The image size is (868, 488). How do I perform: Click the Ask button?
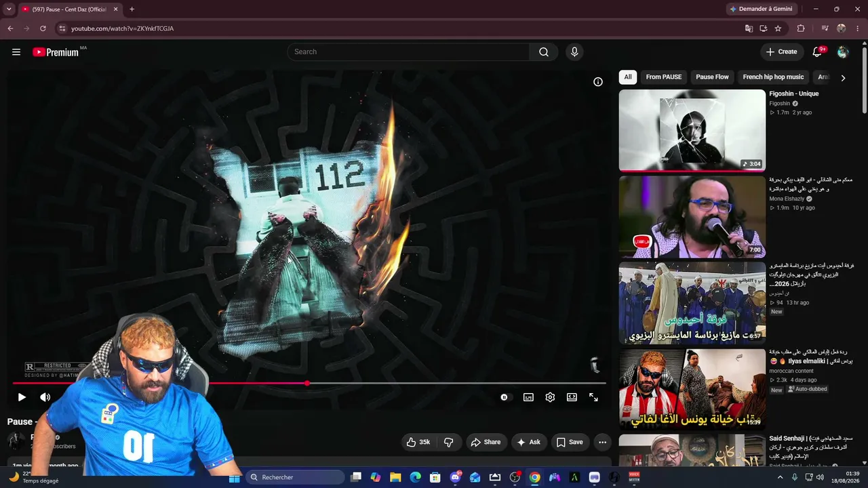pos(528,442)
